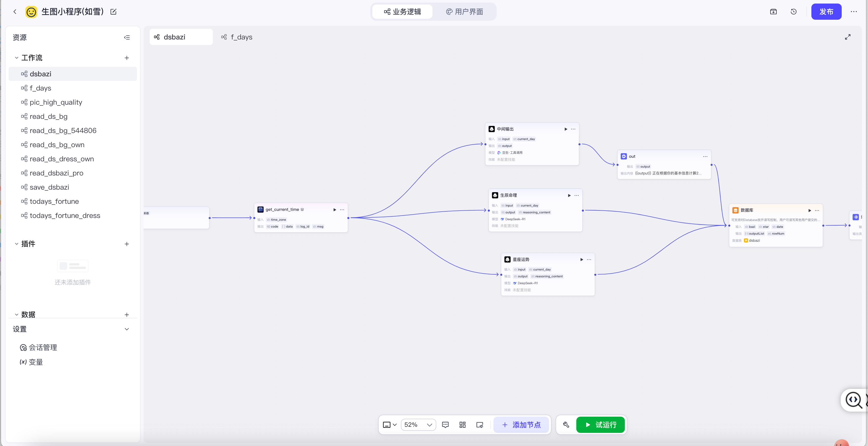Screen dimensions: 868x446
Task: Switch to the 用户界面 tab
Action: 464,12
